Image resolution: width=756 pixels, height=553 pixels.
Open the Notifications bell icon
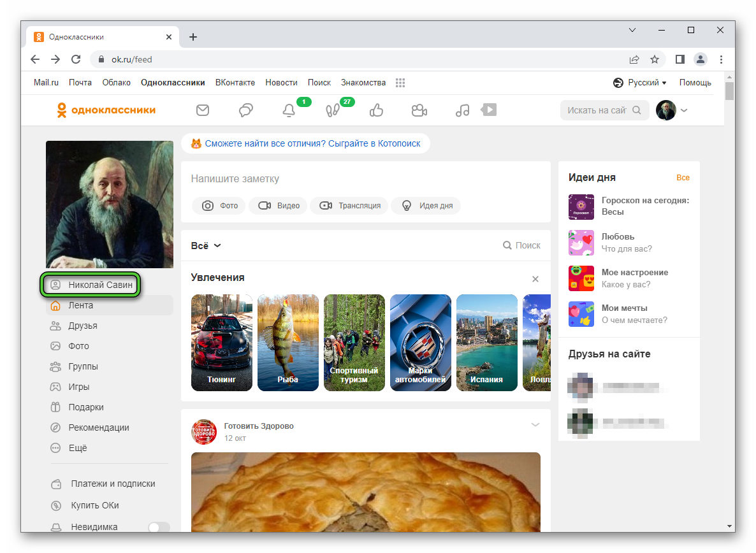click(x=289, y=110)
